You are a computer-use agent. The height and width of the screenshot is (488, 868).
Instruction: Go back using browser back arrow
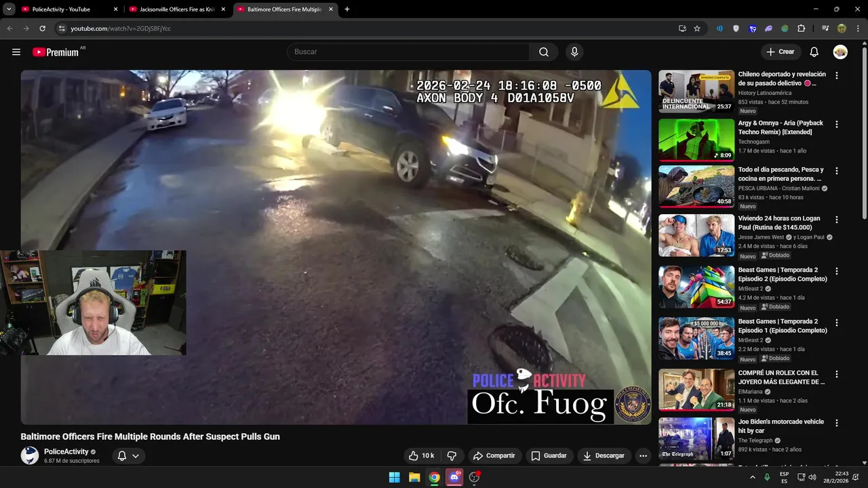[x=9, y=28]
